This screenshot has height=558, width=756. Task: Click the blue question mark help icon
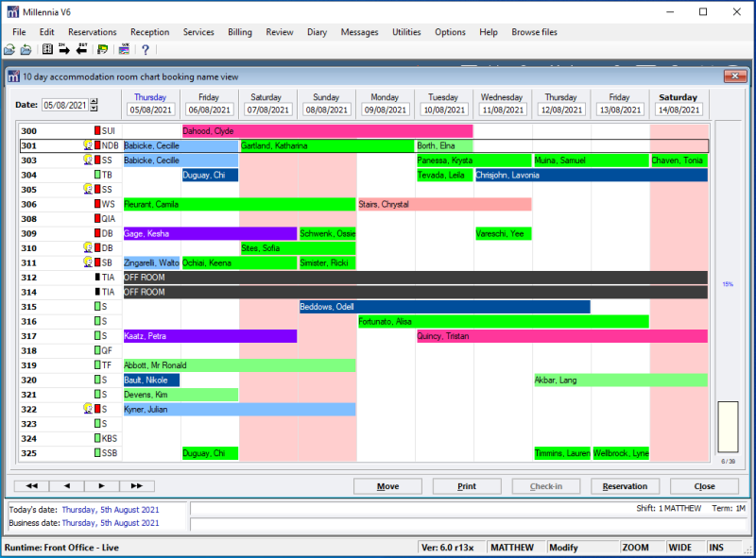(146, 49)
